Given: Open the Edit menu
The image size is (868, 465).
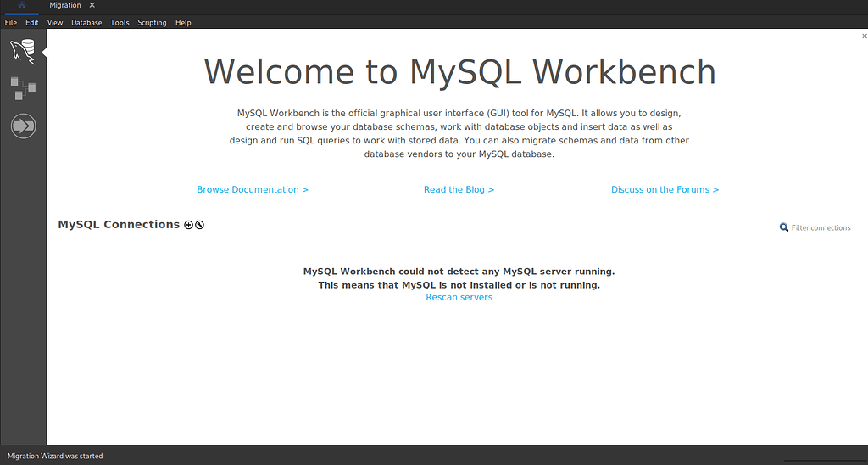Looking at the screenshot, I should [32, 23].
